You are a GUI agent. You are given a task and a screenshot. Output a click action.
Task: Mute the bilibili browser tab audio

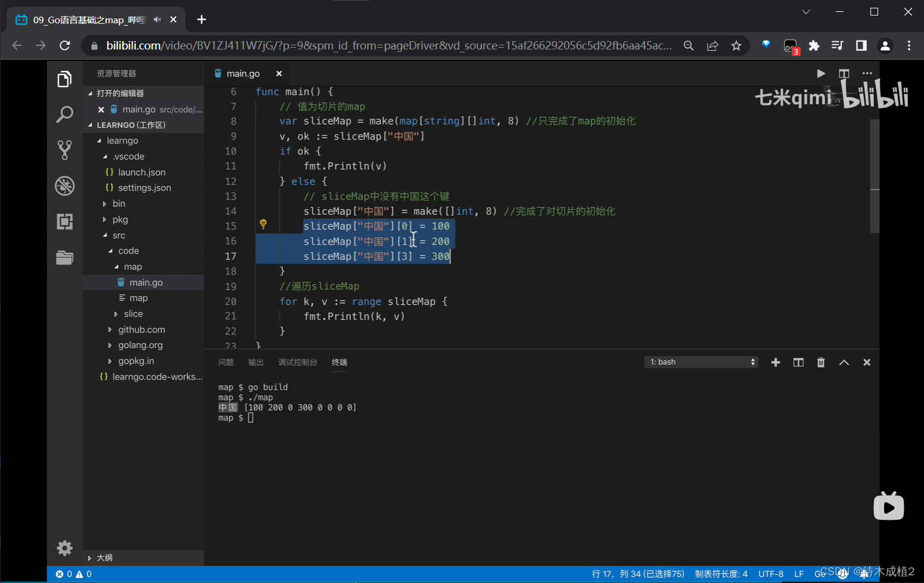click(157, 20)
